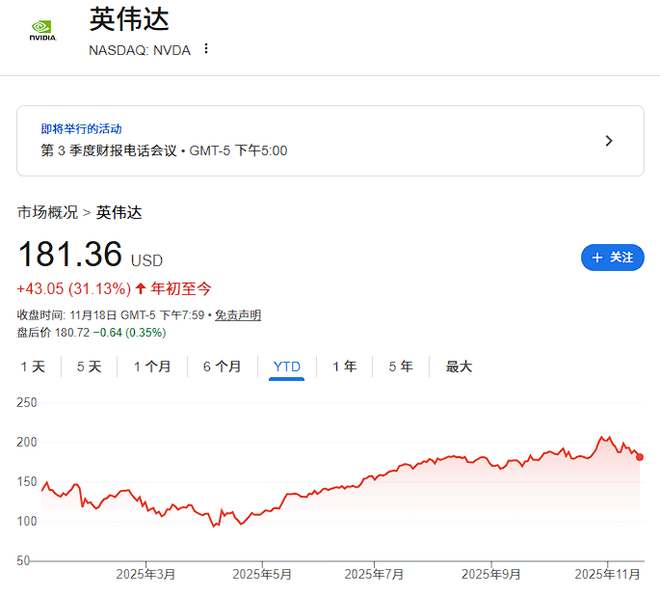Screen dimensions: 660x597
Task: Open the 免责声明 disclaimer link
Action: (238, 315)
